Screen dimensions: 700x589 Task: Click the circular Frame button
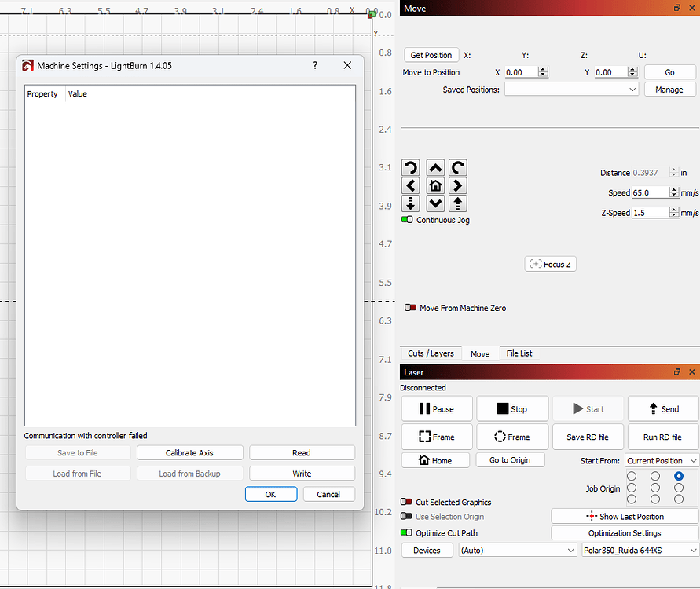click(x=512, y=437)
